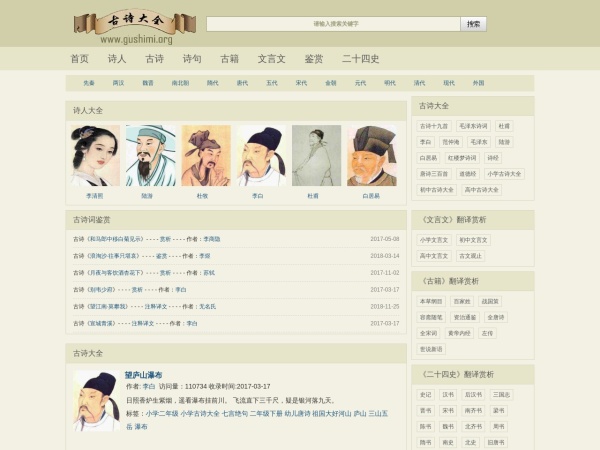Go to the 文言文 nav item

pyautogui.click(x=271, y=59)
